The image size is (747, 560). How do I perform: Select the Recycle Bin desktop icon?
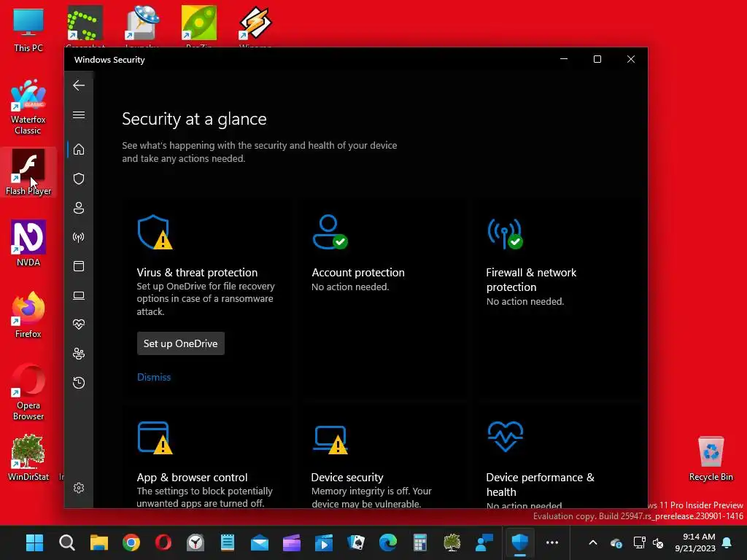pyautogui.click(x=711, y=459)
